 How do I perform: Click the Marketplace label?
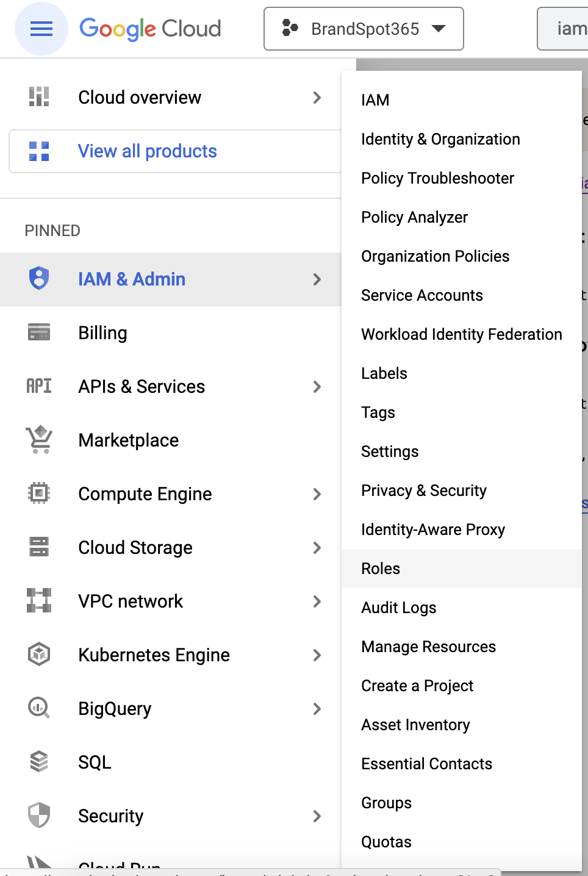tap(129, 440)
